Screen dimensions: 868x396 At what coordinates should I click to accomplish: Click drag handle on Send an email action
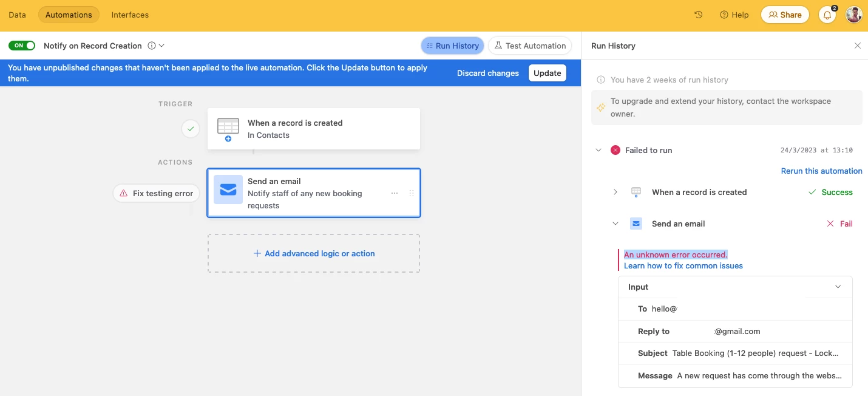(x=412, y=193)
